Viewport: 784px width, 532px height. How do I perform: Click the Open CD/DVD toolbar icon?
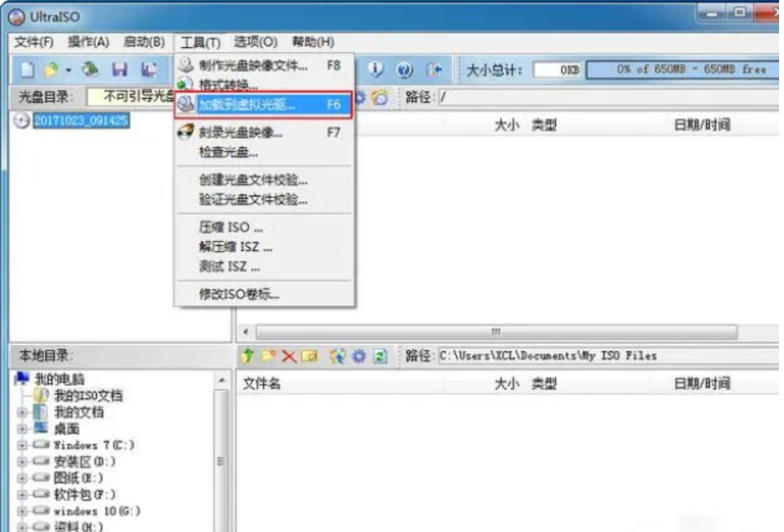coord(91,69)
